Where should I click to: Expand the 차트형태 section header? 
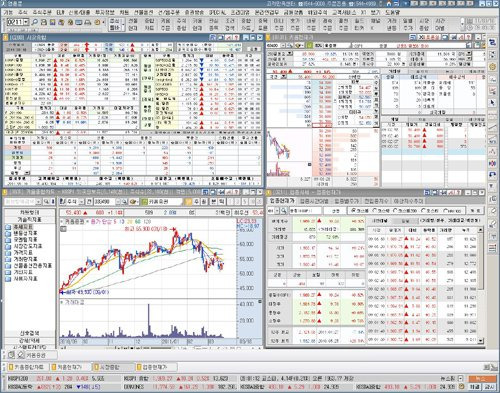point(30,212)
